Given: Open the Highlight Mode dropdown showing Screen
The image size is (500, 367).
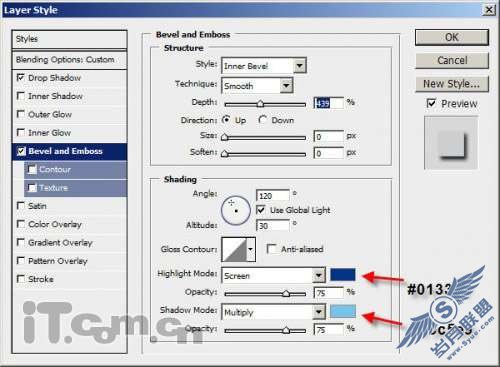Looking at the screenshot, I should (273, 275).
